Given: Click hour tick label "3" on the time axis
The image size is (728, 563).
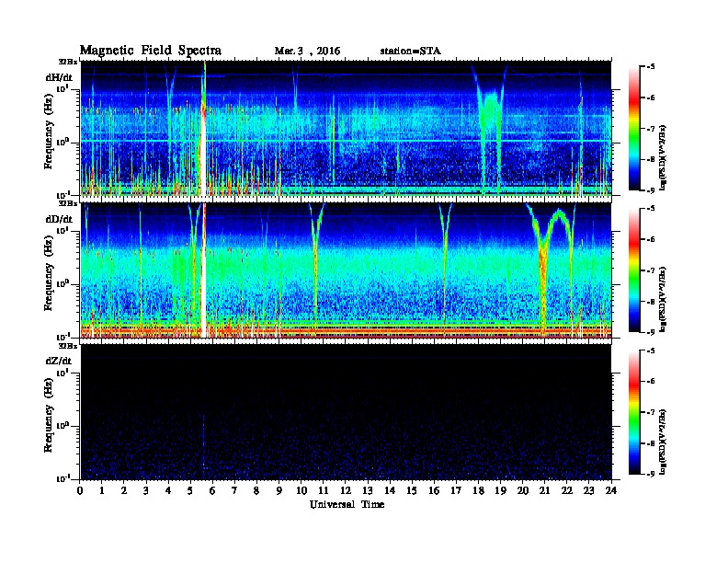Looking at the screenshot, I should pos(146,491).
